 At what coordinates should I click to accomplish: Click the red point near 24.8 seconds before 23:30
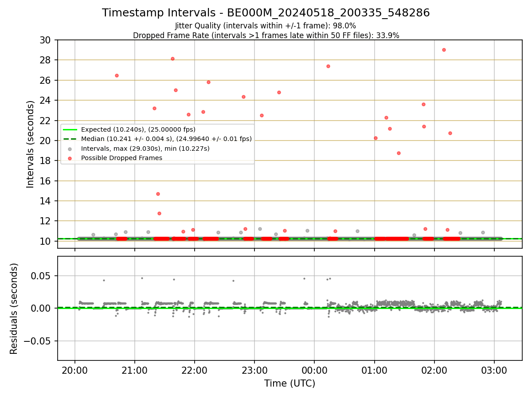[279, 92]
